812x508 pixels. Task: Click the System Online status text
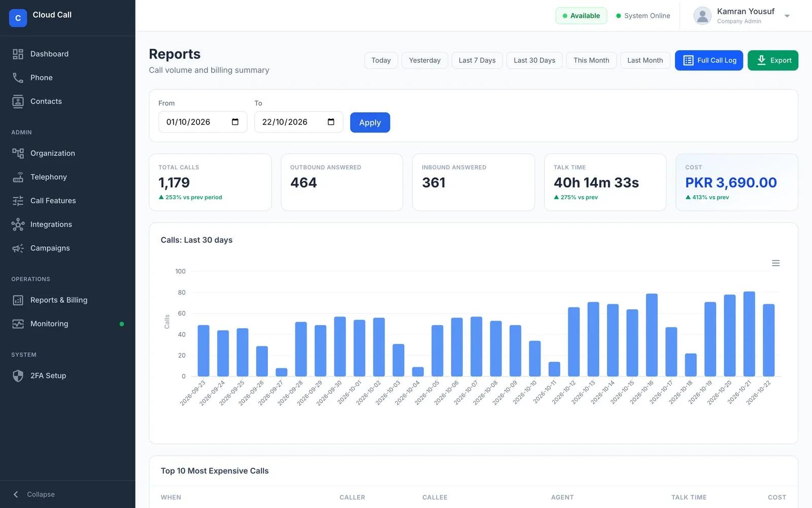pyautogui.click(x=647, y=16)
